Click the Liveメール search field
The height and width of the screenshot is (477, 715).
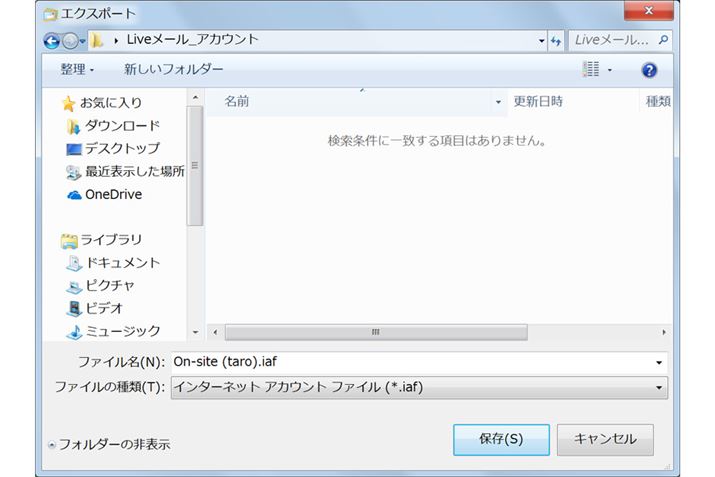614,41
